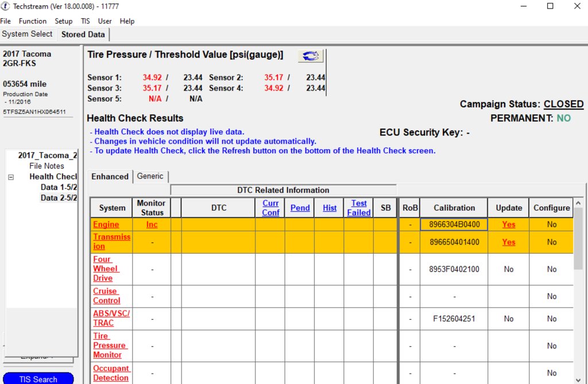Click ABS calibration value F152604251

point(454,319)
